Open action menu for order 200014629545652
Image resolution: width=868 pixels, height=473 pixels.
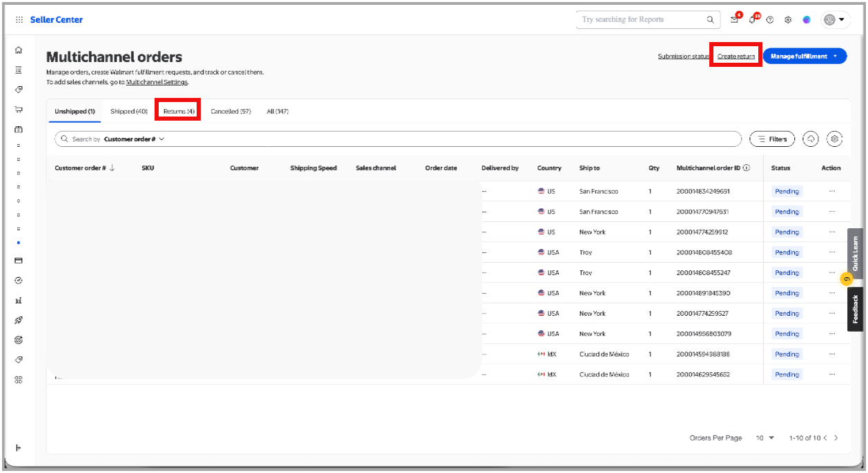click(832, 374)
